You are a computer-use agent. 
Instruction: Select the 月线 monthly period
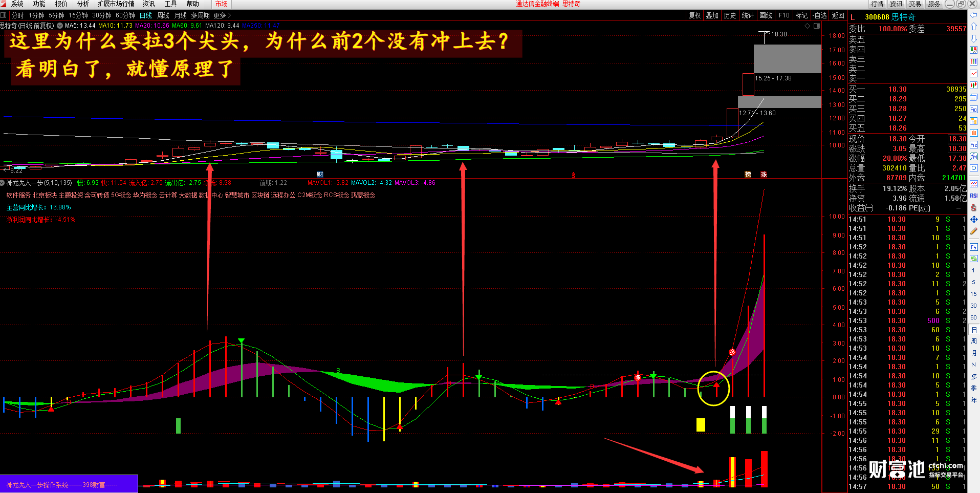coord(181,15)
